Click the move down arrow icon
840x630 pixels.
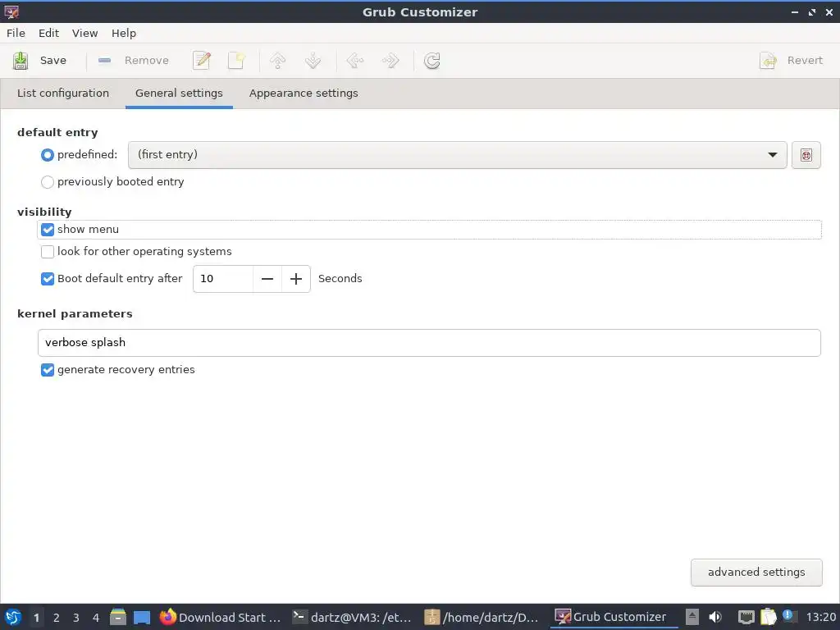(313, 61)
